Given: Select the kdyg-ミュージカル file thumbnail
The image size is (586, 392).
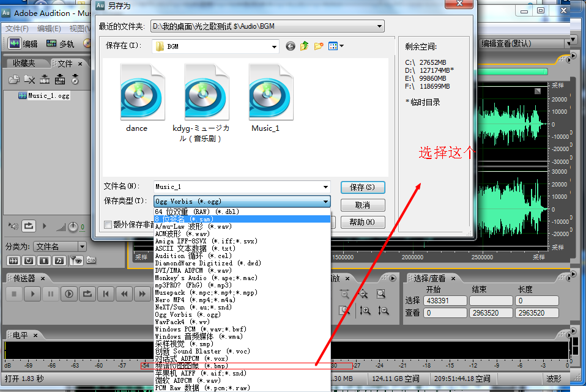Looking at the screenshot, I should pos(206,92).
